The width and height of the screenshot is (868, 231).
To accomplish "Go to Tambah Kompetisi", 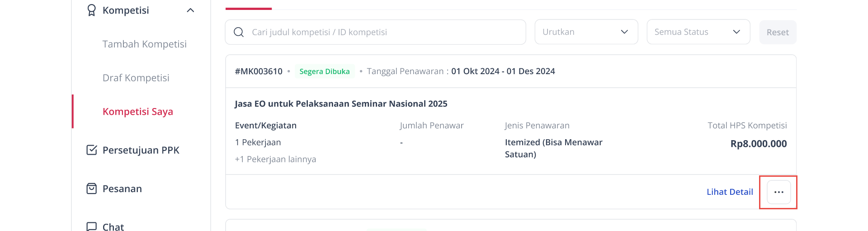I will coord(145,44).
